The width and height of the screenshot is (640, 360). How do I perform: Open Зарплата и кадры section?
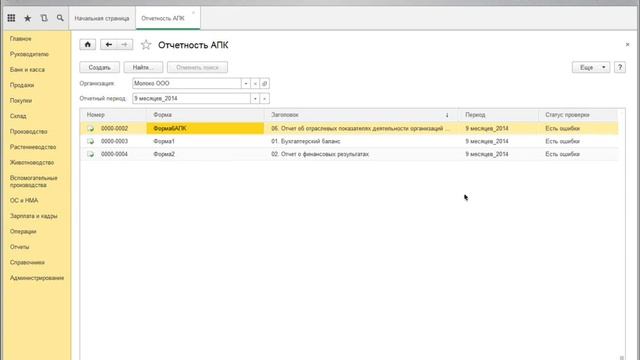click(x=33, y=216)
